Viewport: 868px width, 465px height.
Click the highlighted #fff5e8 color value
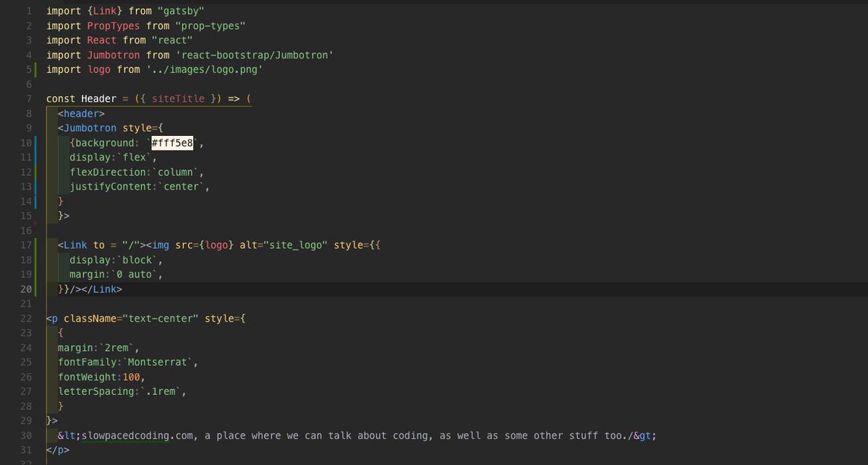tap(172, 143)
